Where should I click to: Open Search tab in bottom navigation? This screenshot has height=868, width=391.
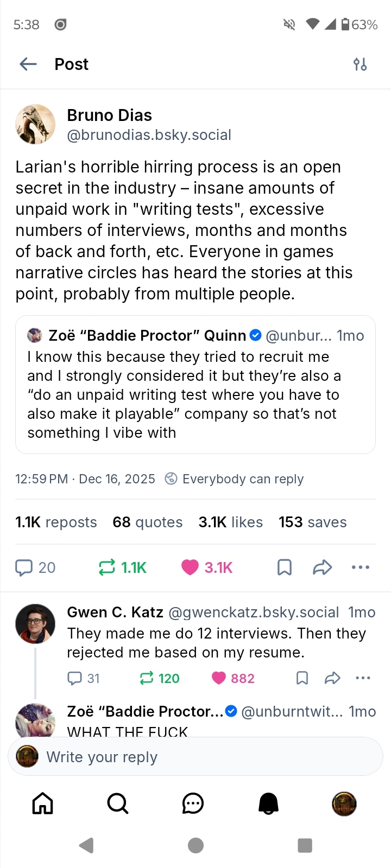point(118,803)
